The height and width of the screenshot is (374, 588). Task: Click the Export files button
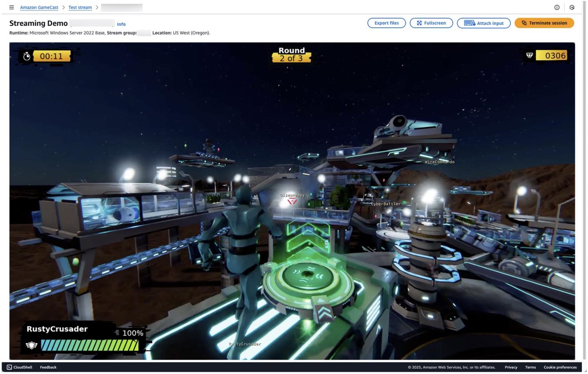pos(386,23)
